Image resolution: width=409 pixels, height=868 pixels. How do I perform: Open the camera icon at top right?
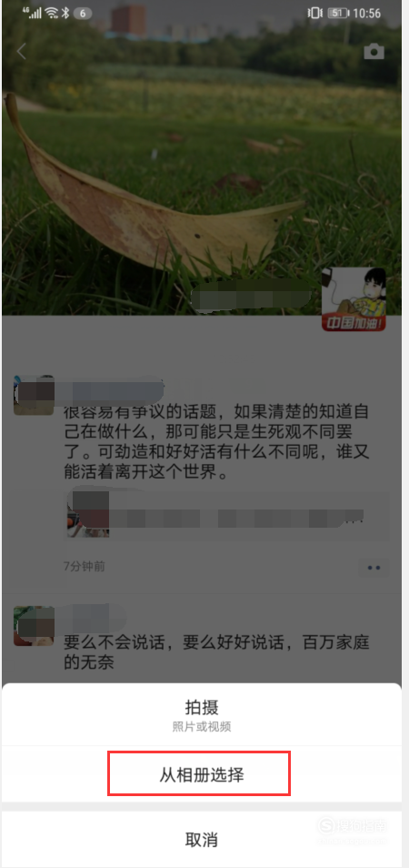click(x=374, y=52)
